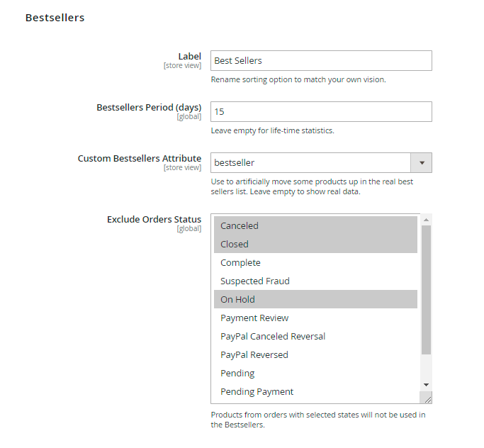Select Closed order status option
The width and height of the screenshot is (484, 448).
(315, 244)
